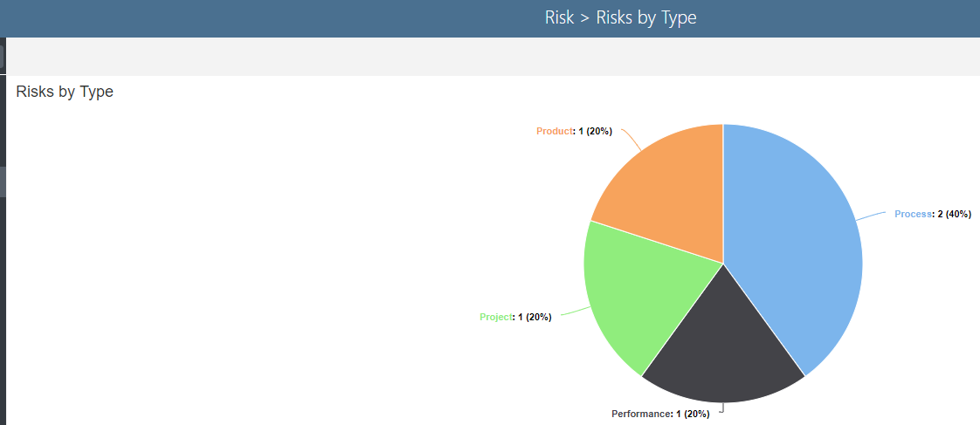The width and height of the screenshot is (980, 425).
Task: Click the light gray toolbar strip below header
Action: click(489, 57)
